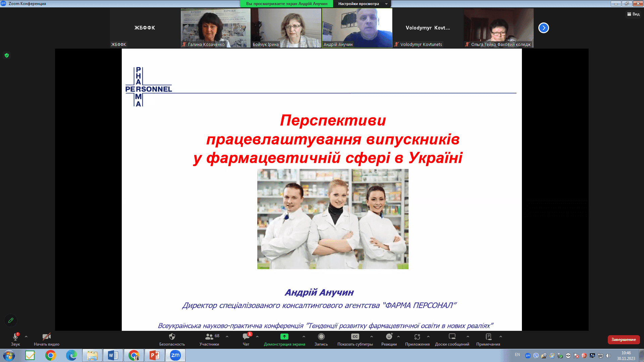Click Zoom Конференция window title
The height and width of the screenshot is (362, 644).
pos(27,4)
